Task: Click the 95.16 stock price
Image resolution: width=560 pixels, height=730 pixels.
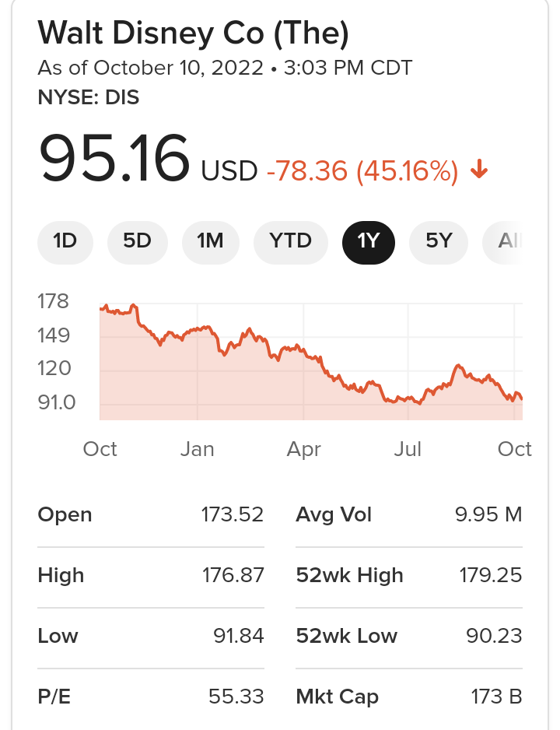Action: tap(114, 159)
